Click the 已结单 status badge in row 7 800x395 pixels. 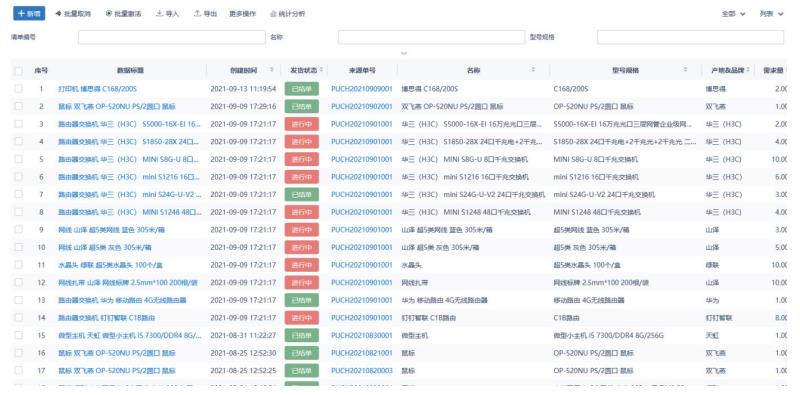coord(302,194)
